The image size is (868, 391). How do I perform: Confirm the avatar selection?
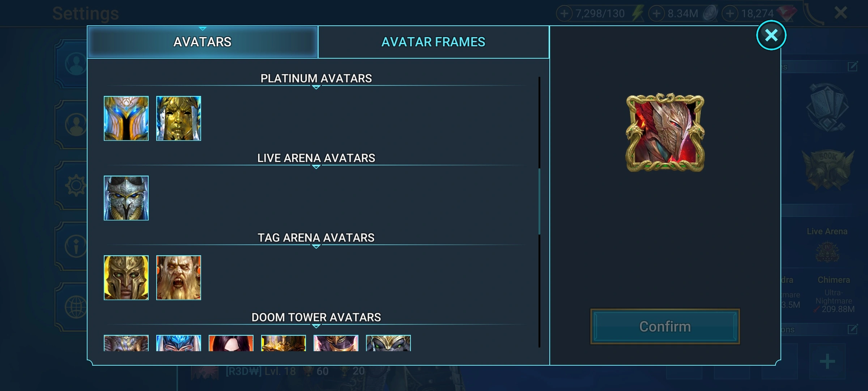click(x=665, y=327)
